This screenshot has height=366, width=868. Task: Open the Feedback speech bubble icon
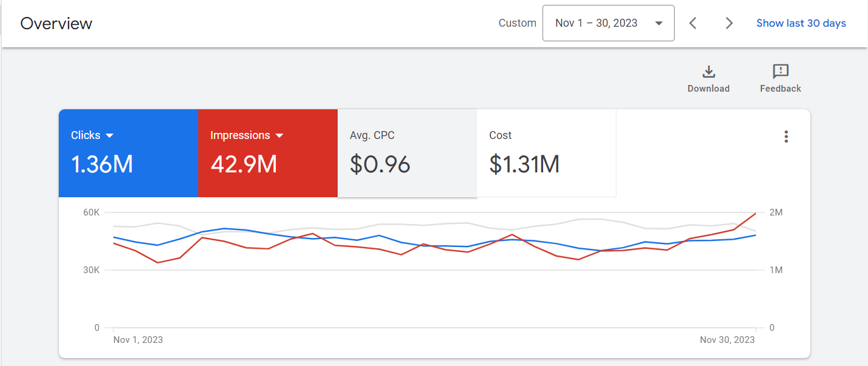click(x=780, y=72)
